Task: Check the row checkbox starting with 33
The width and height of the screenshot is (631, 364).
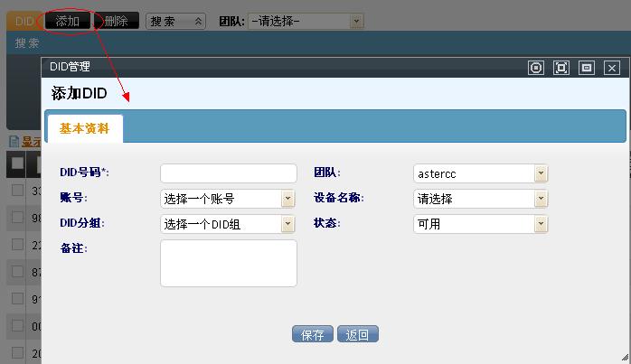Action: point(16,191)
